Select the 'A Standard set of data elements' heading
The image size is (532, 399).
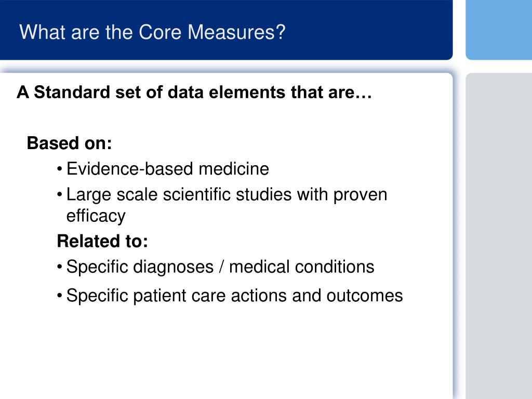194,92
